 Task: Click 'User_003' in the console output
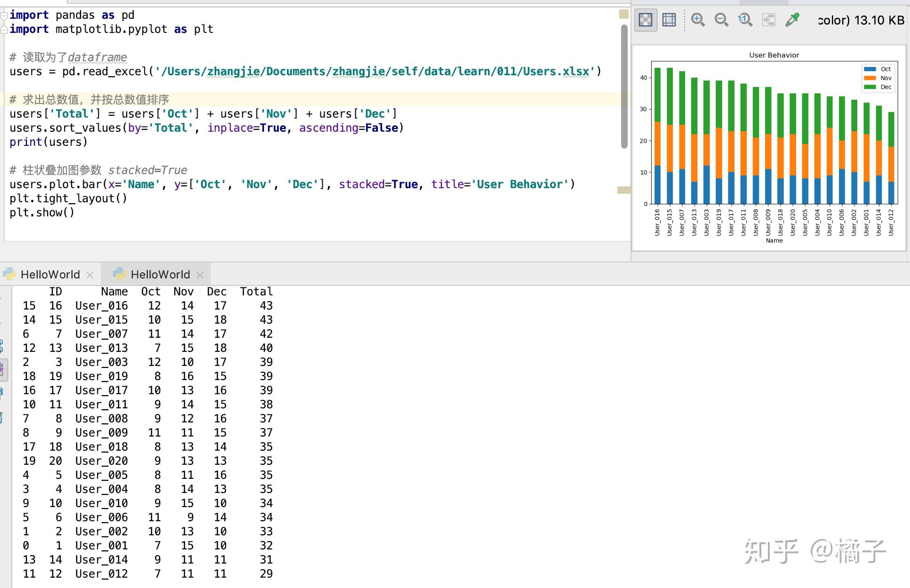point(102,362)
